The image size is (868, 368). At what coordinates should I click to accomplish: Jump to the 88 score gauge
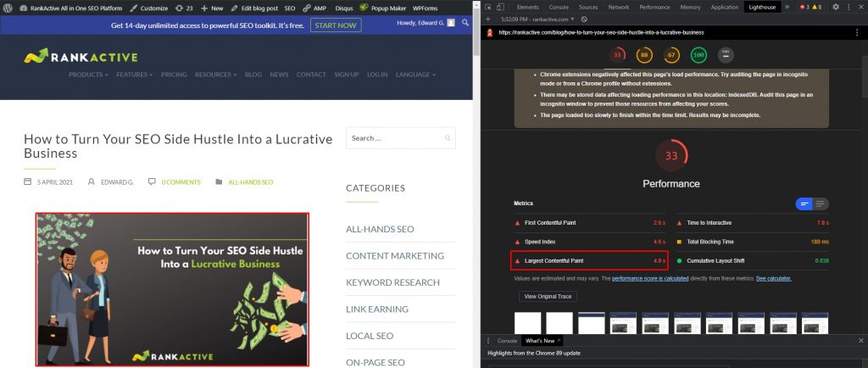(644, 55)
